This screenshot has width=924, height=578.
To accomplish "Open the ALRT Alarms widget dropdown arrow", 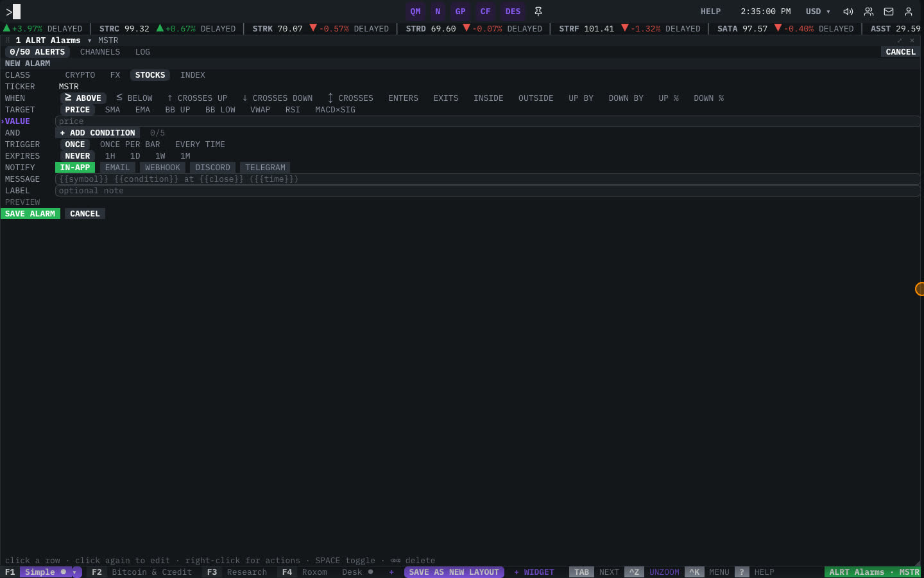I will pyautogui.click(x=89, y=40).
